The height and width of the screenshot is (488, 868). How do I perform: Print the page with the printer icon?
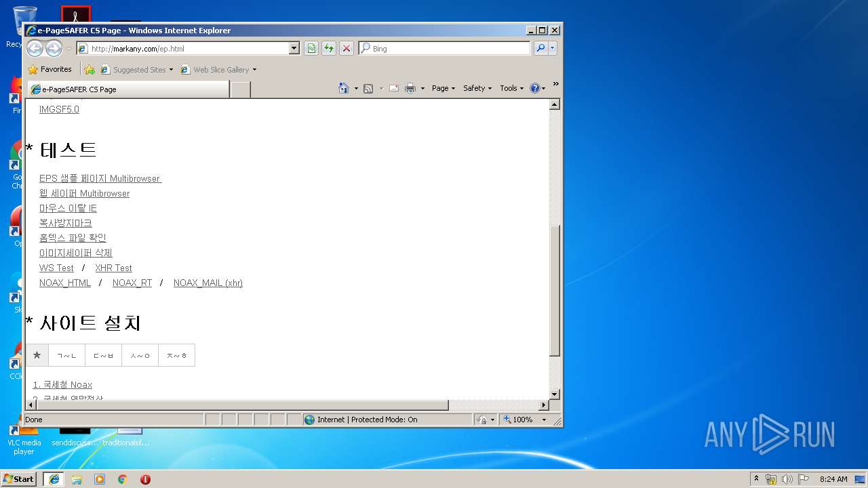410,88
